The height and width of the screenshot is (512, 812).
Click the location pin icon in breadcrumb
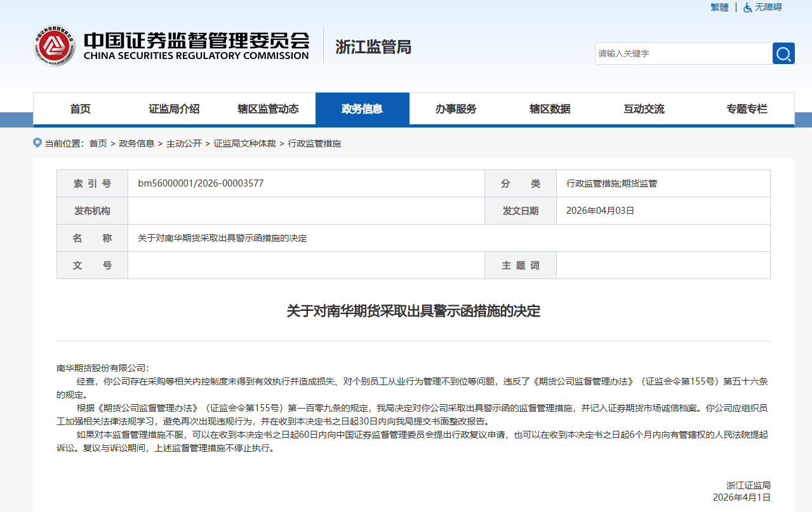click(37, 143)
